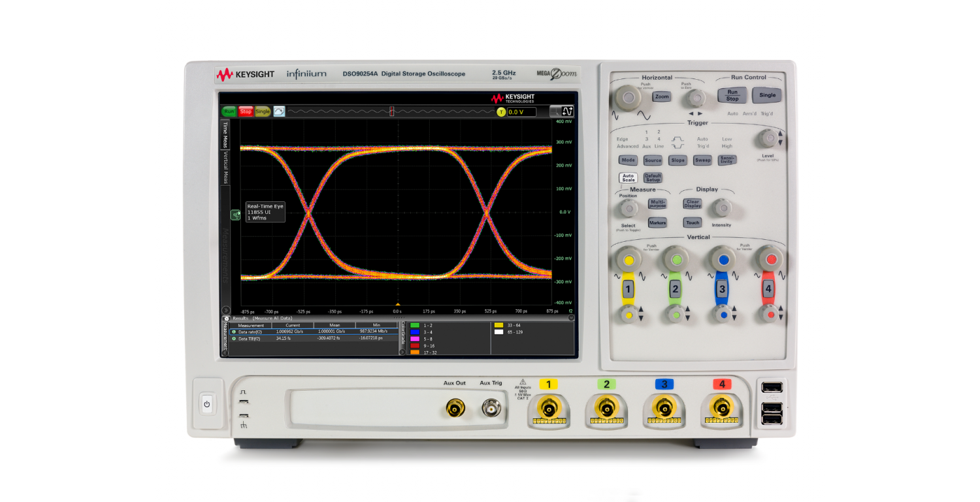The width and height of the screenshot is (980, 502).
Task: Tap the info icon on Data TIE row
Action: click(x=234, y=339)
